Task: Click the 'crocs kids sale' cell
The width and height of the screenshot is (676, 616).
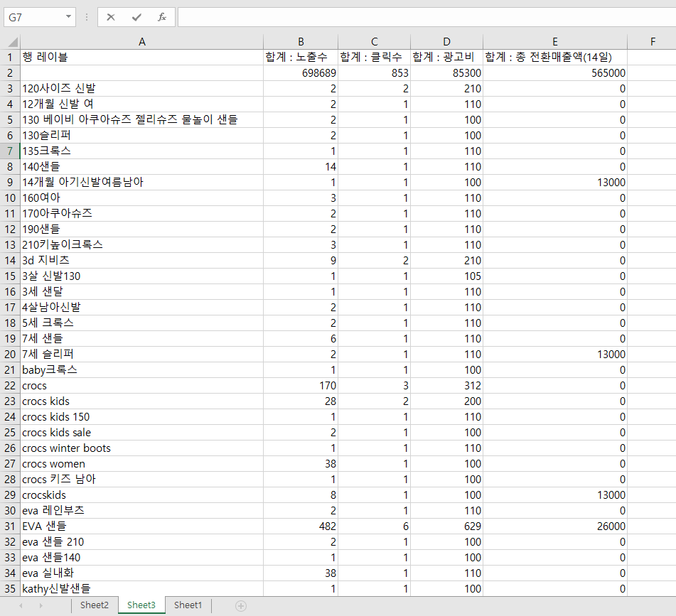Action: (142, 433)
